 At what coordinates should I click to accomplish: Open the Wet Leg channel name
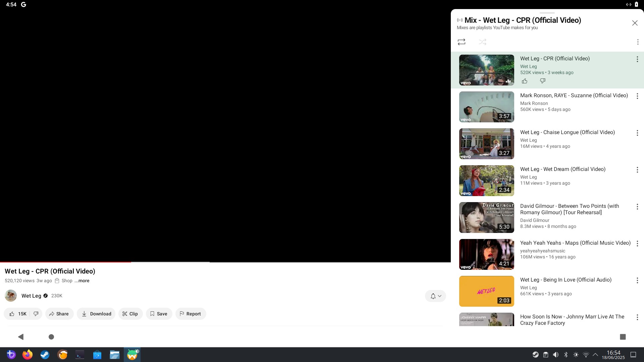pos(31,296)
